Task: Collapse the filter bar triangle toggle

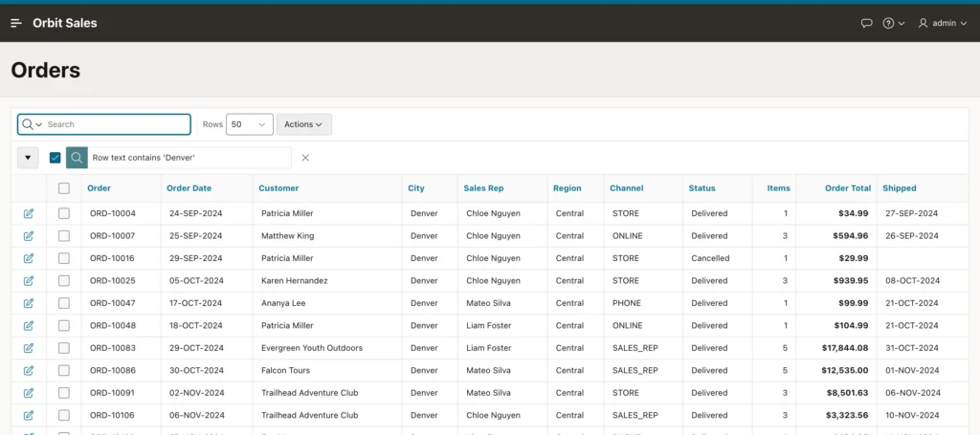Action: 28,158
